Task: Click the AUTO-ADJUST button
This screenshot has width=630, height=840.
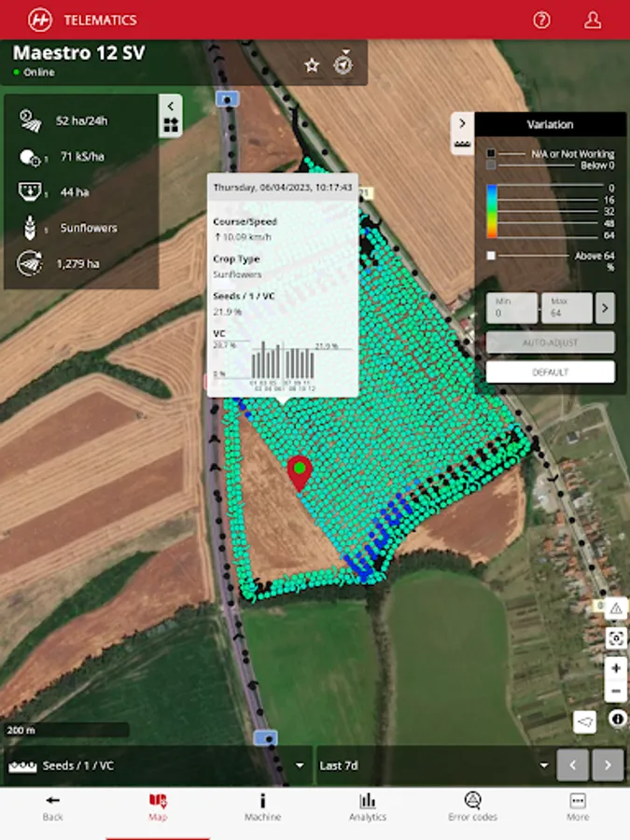Action: (x=550, y=343)
